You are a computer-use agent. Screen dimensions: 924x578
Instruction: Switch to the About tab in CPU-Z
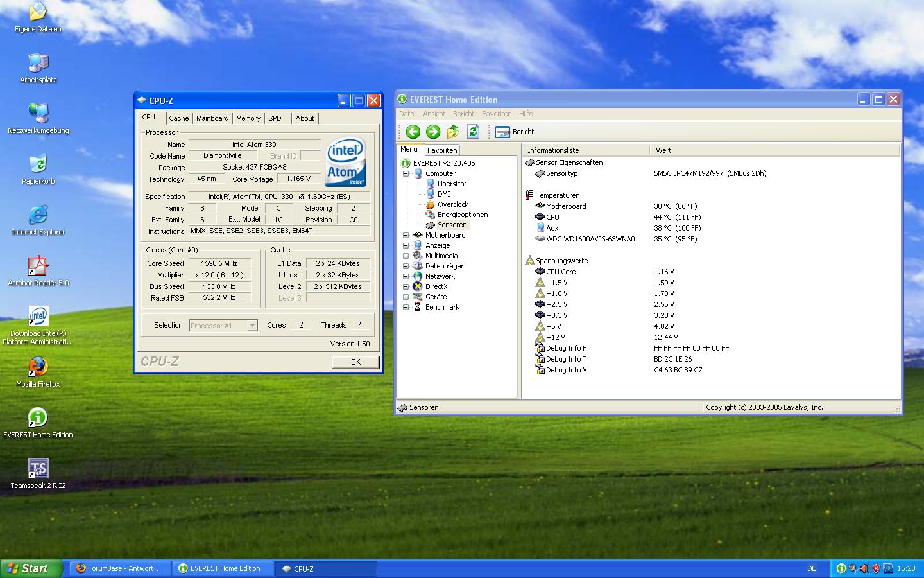305,118
